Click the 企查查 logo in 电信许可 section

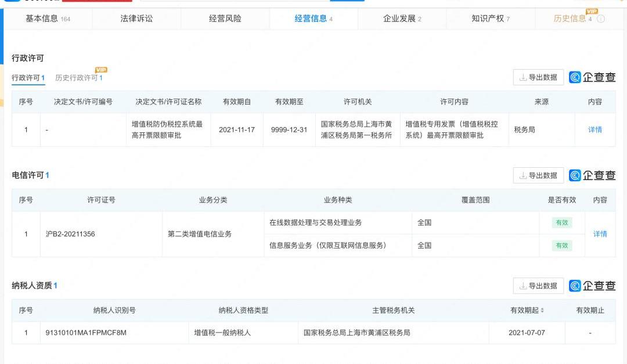click(592, 175)
